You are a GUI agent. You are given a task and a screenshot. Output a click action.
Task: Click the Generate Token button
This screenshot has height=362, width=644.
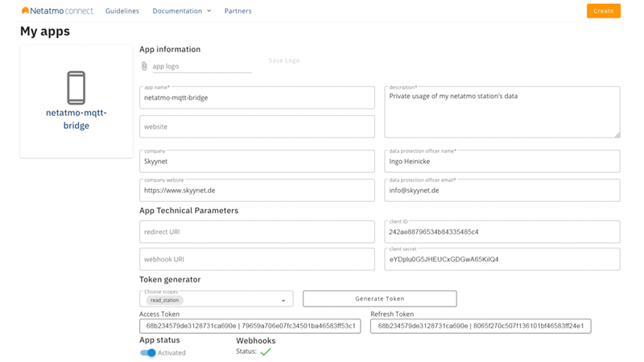tap(380, 298)
